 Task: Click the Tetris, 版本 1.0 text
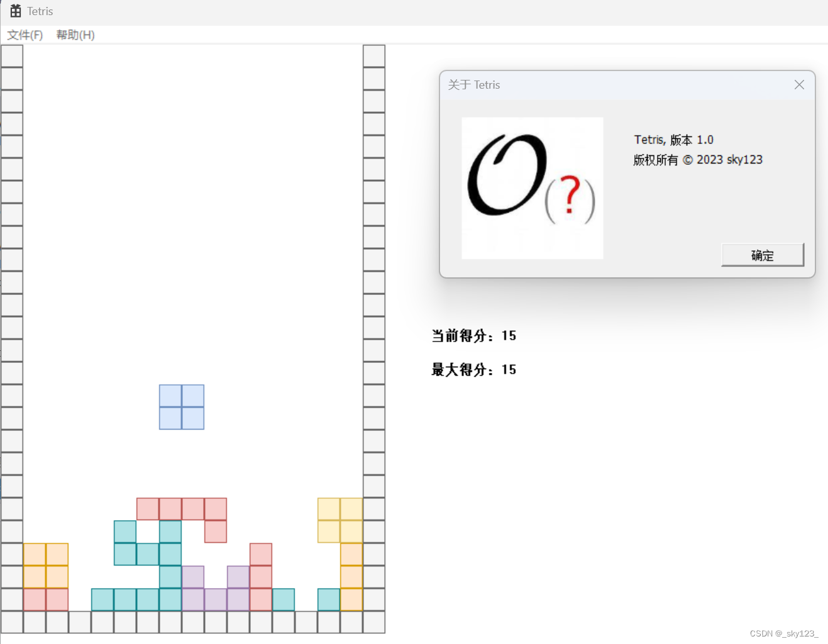pyautogui.click(x=674, y=140)
